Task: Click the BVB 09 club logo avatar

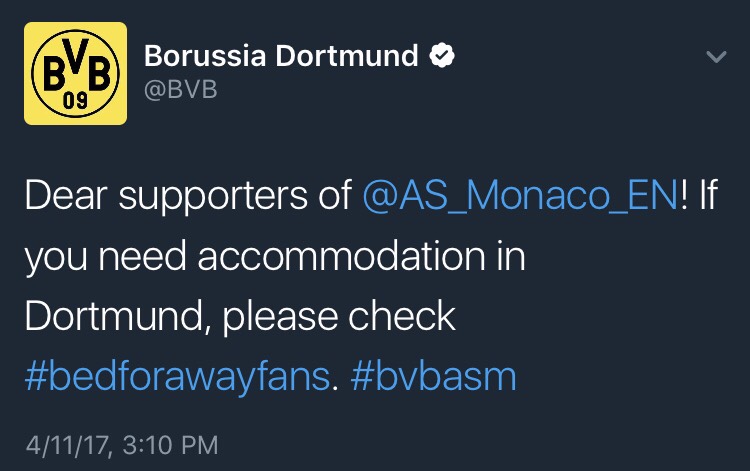Action: pos(76,74)
